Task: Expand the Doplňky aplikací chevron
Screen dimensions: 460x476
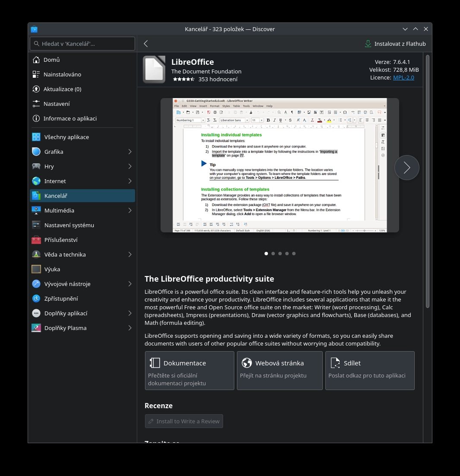Action: click(130, 313)
